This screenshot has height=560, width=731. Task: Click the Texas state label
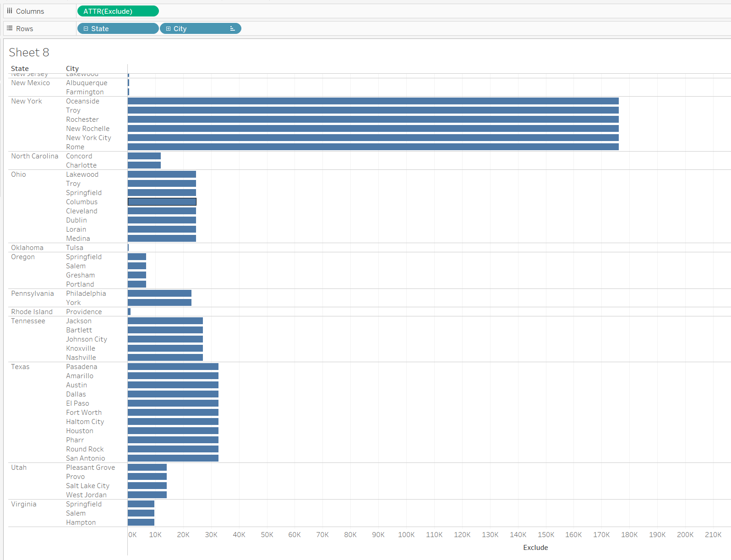(20, 367)
